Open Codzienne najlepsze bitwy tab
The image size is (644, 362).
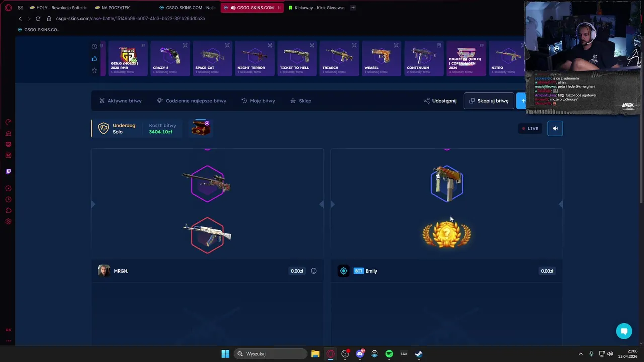191,101
